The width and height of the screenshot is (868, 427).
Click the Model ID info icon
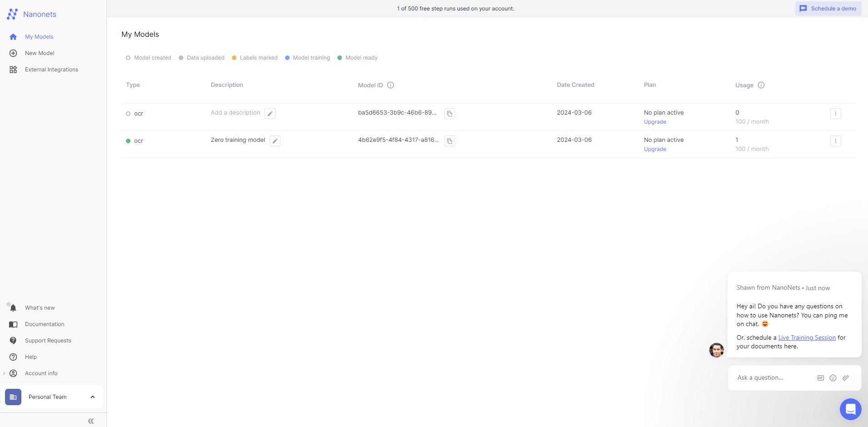(x=391, y=85)
